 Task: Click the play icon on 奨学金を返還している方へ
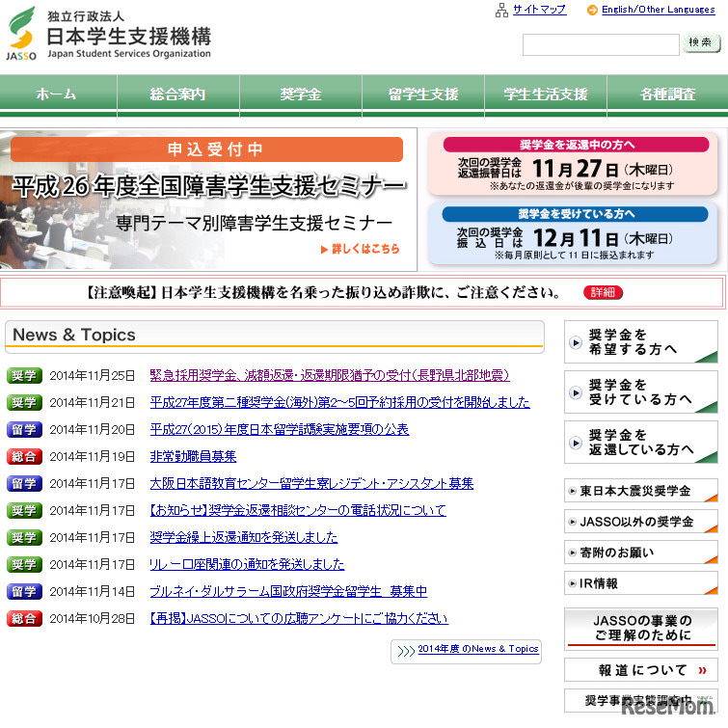click(x=576, y=443)
